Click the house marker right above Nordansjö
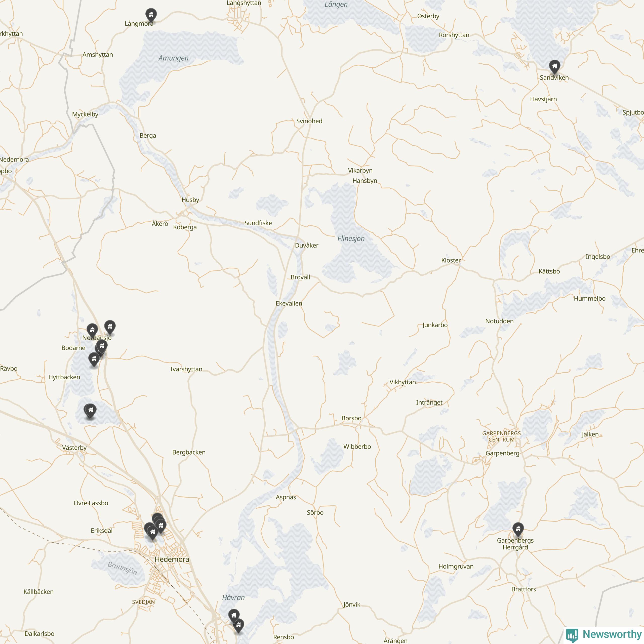Screen dimensions: 644x644 point(110,327)
